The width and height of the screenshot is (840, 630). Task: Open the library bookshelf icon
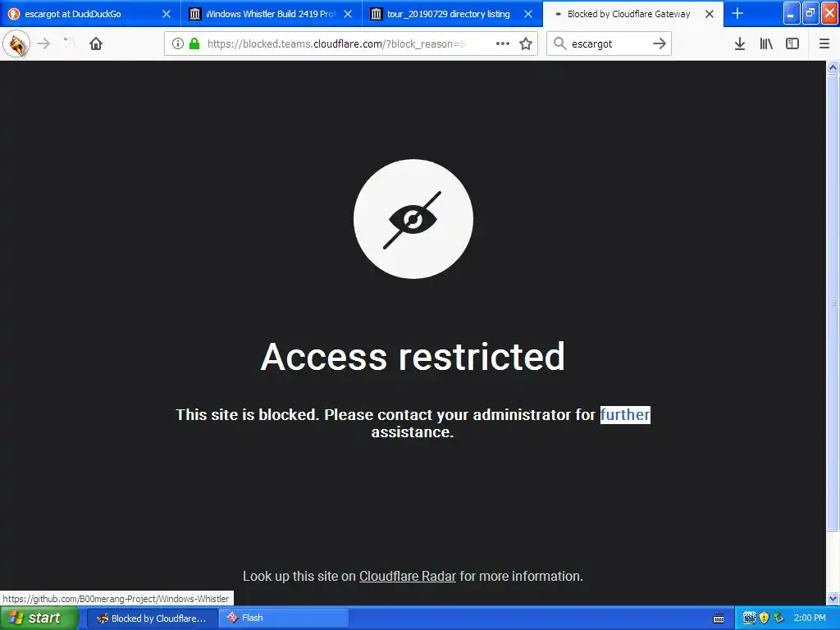(766, 44)
